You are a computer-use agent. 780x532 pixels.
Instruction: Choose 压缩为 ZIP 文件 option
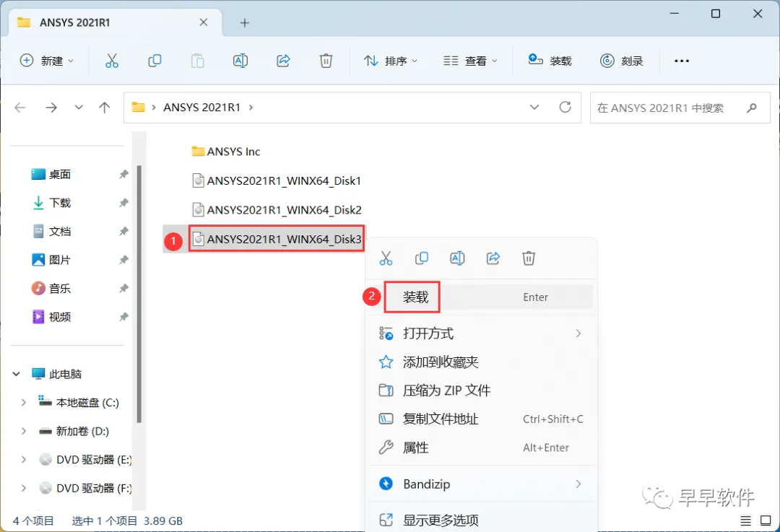(x=482, y=391)
